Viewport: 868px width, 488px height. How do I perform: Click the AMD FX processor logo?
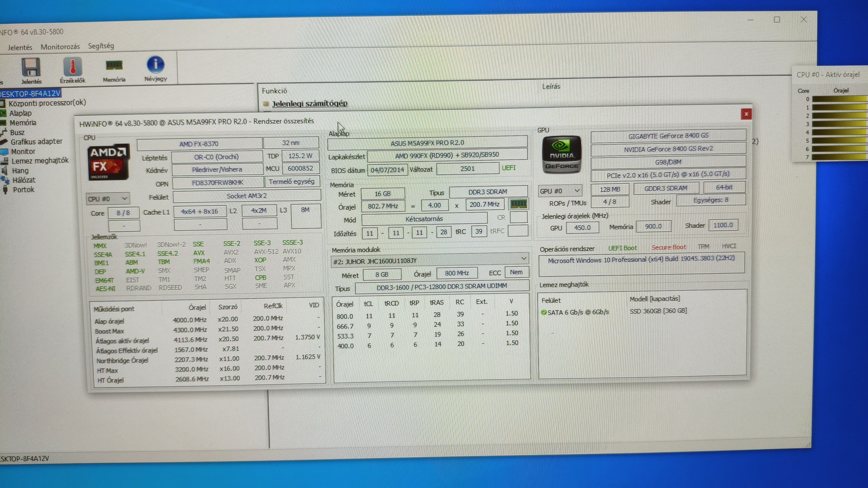(x=108, y=162)
